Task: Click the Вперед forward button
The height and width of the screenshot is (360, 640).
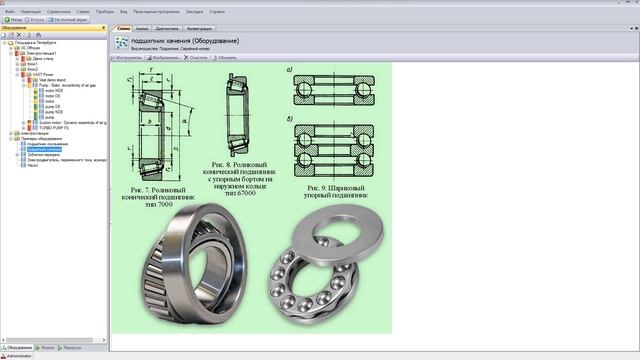Action: tap(34, 20)
